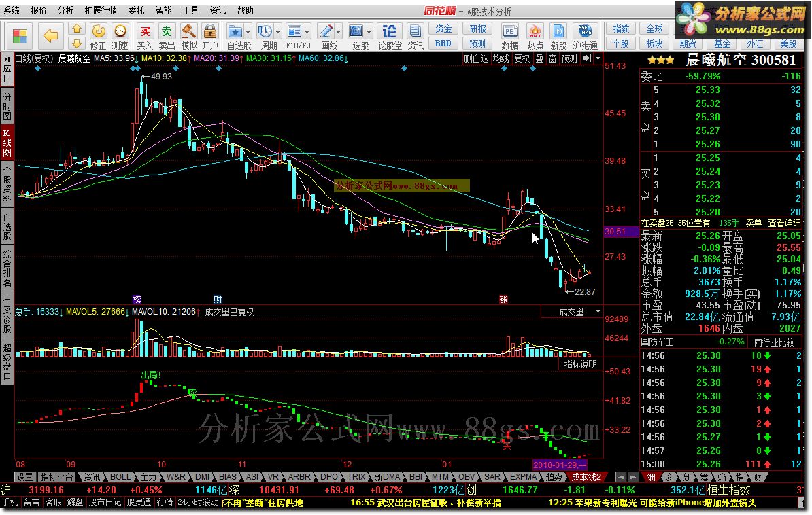812x515 pixels.
Task: Click the colorful home grid icon
Action: (x=20, y=36)
